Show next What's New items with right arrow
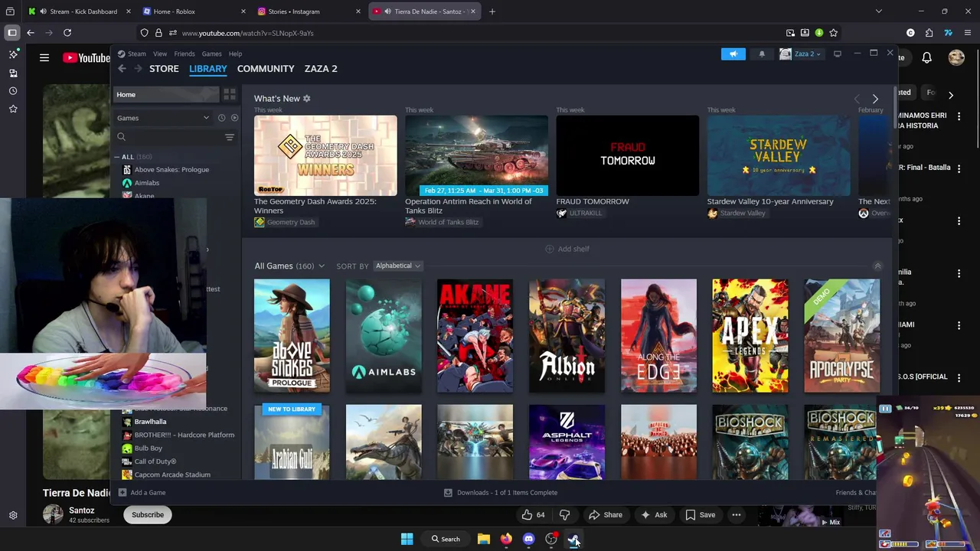This screenshot has height=551, width=980. pyautogui.click(x=875, y=99)
